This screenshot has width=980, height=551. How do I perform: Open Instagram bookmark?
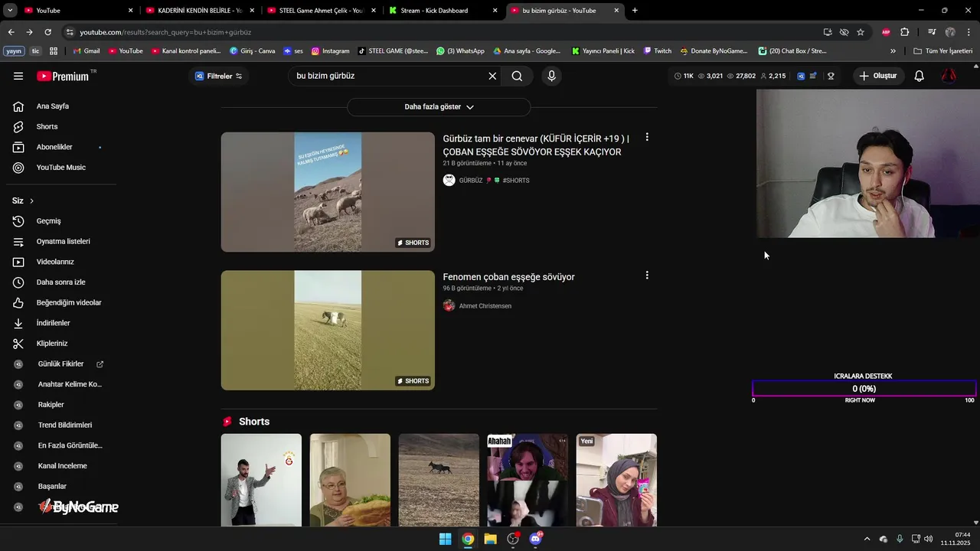(x=330, y=51)
